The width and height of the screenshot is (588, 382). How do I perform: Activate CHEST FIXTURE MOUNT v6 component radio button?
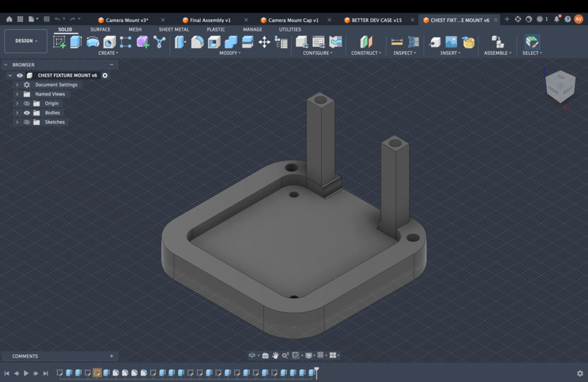click(x=105, y=75)
